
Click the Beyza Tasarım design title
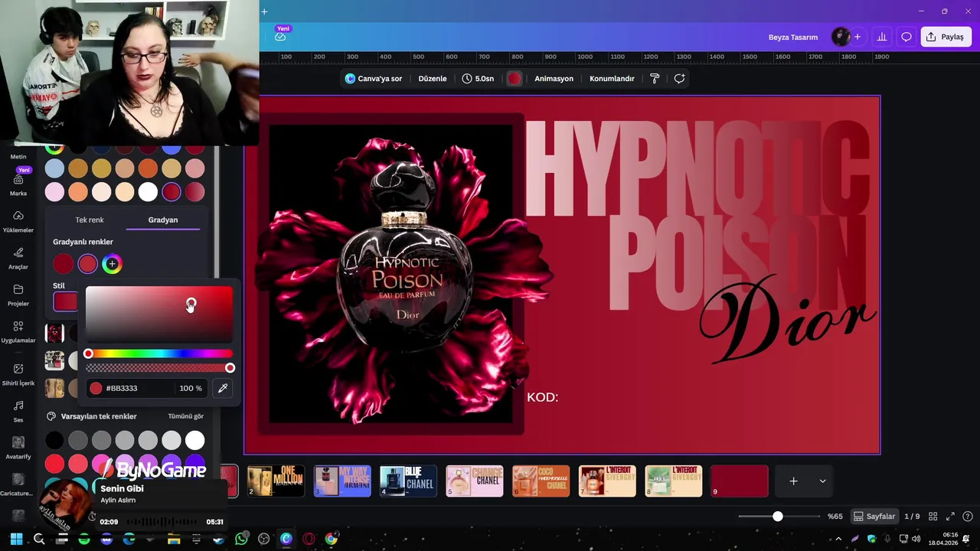(793, 37)
